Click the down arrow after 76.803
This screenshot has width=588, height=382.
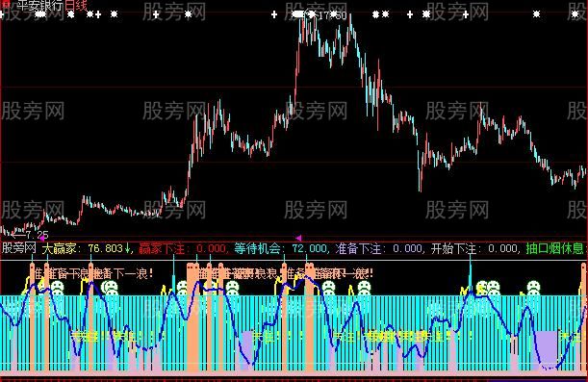[127, 248]
